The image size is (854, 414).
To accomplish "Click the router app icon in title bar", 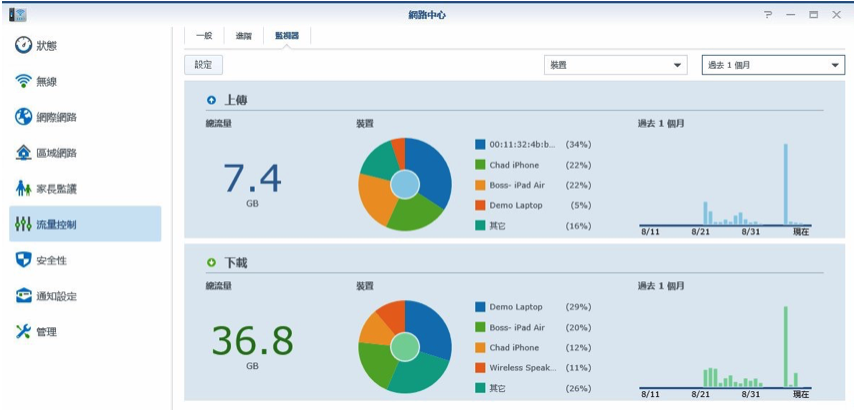I will (x=17, y=15).
